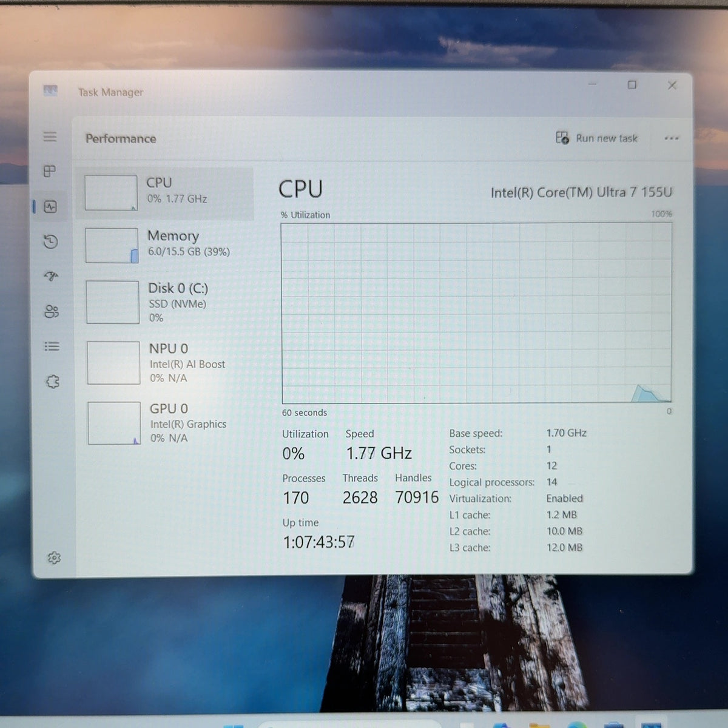Select the NPU 0 Intel AI Boost item
The height and width of the screenshot is (728, 728).
point(169,362)
